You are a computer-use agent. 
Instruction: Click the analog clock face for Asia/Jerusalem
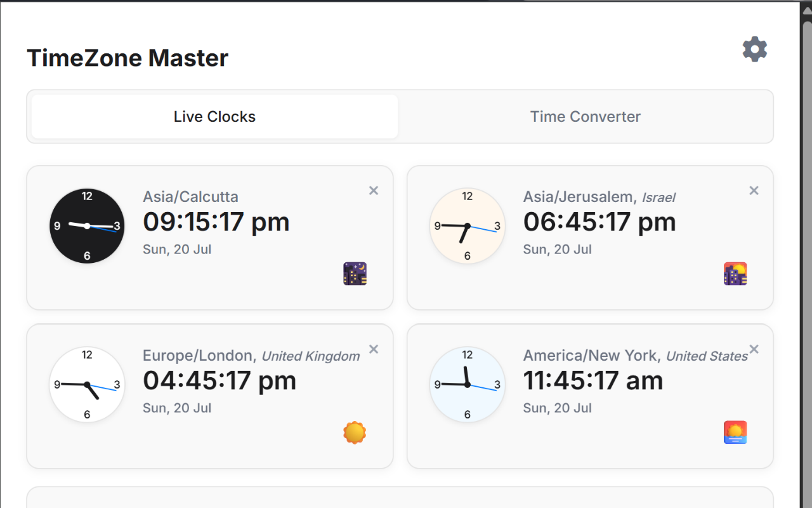pos(468,225)
